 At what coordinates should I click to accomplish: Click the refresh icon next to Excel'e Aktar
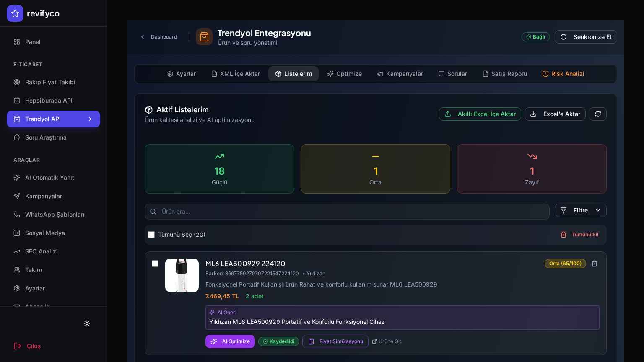(598, 114)
